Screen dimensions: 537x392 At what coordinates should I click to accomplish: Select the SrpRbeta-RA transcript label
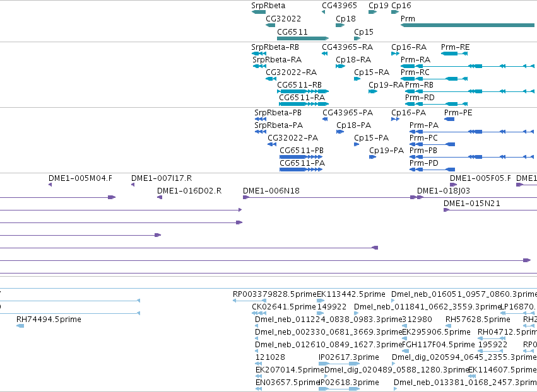[x=277, y=59]
